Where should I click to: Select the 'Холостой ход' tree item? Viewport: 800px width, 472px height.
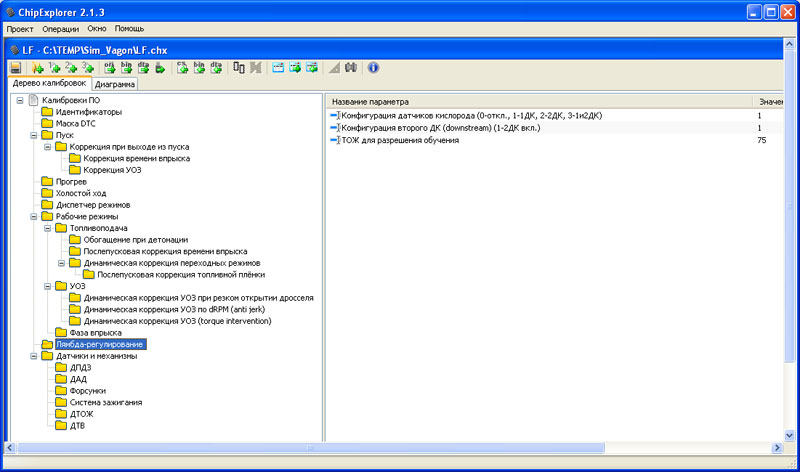(x=80, y=193)
